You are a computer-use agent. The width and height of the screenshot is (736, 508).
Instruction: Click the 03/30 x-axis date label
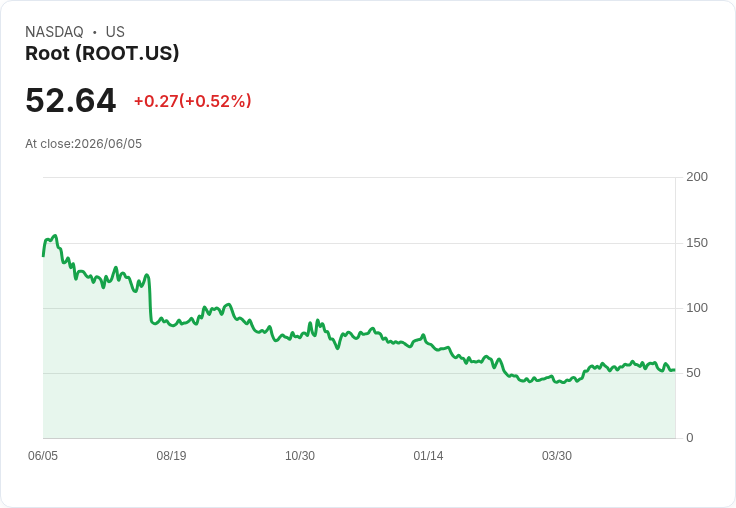tap(557, 455)
